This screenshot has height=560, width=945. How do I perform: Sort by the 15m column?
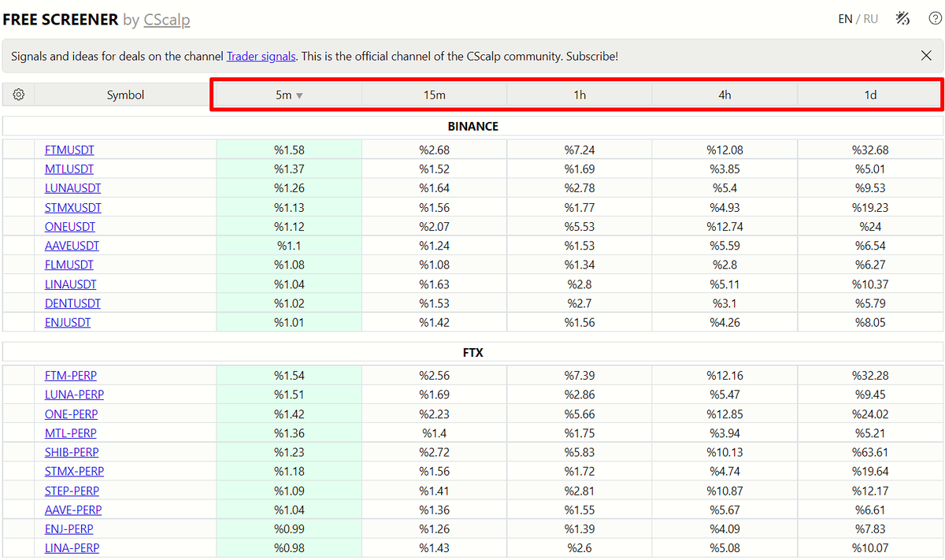[435, 95]
